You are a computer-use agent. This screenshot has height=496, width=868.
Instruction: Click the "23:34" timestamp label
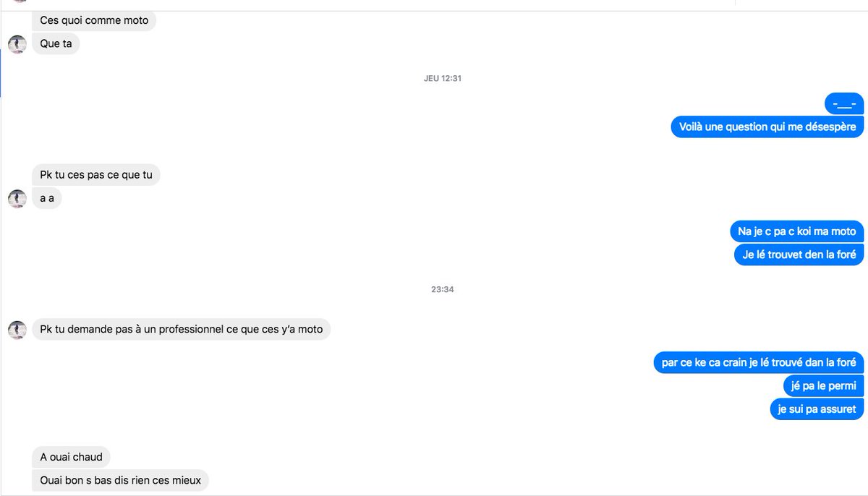(443, 289)
